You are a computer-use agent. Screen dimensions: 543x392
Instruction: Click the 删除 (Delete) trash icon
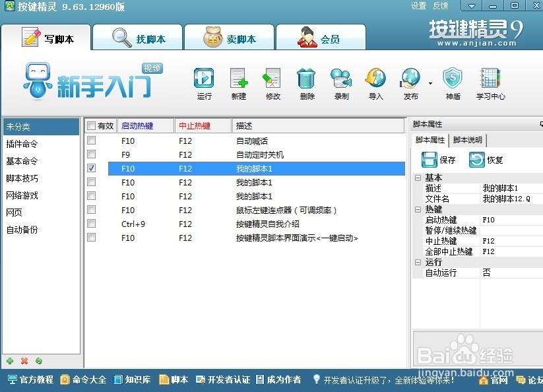[x=306, y=79]
